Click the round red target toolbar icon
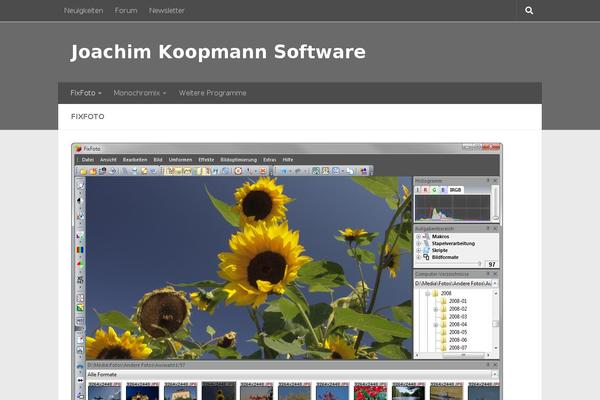Image resolution: width=600 pixels, height=400 pixels. point(238,171)
